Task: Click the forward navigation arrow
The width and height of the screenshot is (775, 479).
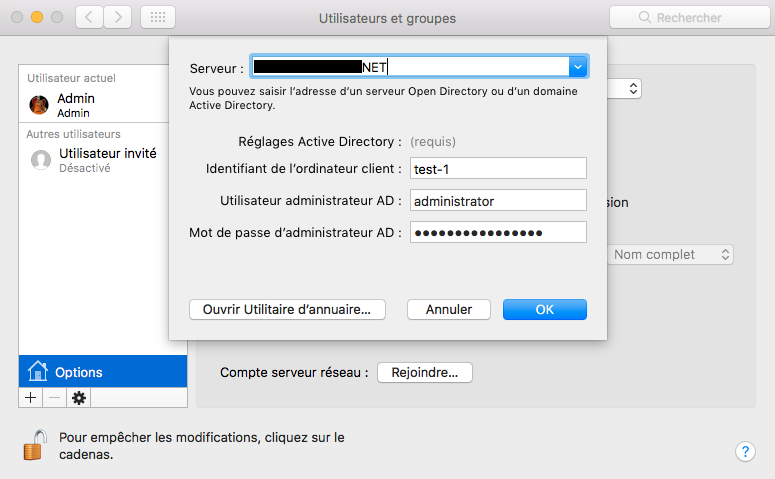Action: [118, 17]
